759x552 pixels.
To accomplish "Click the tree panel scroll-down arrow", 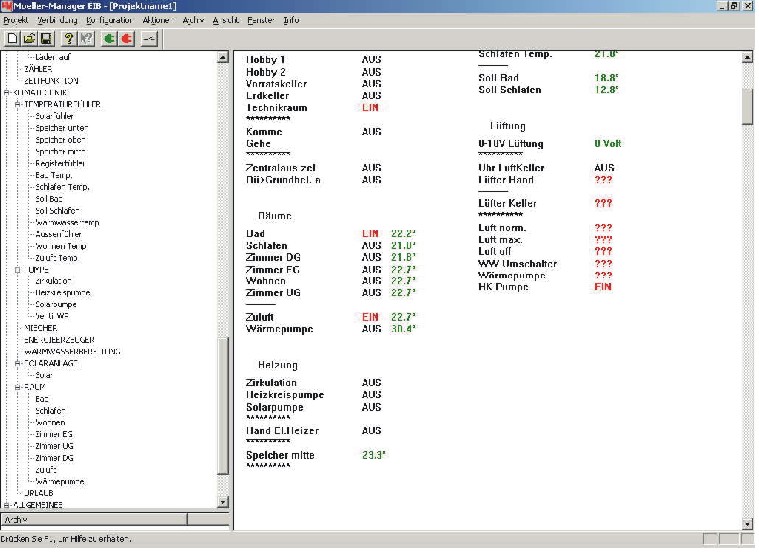I will [x=223, y=506].
